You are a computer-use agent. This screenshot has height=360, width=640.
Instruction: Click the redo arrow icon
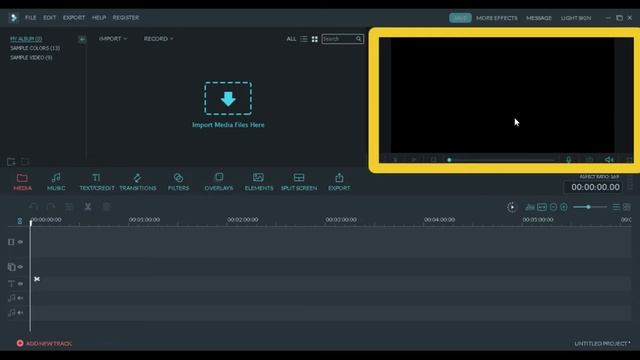tap(51, 207)
